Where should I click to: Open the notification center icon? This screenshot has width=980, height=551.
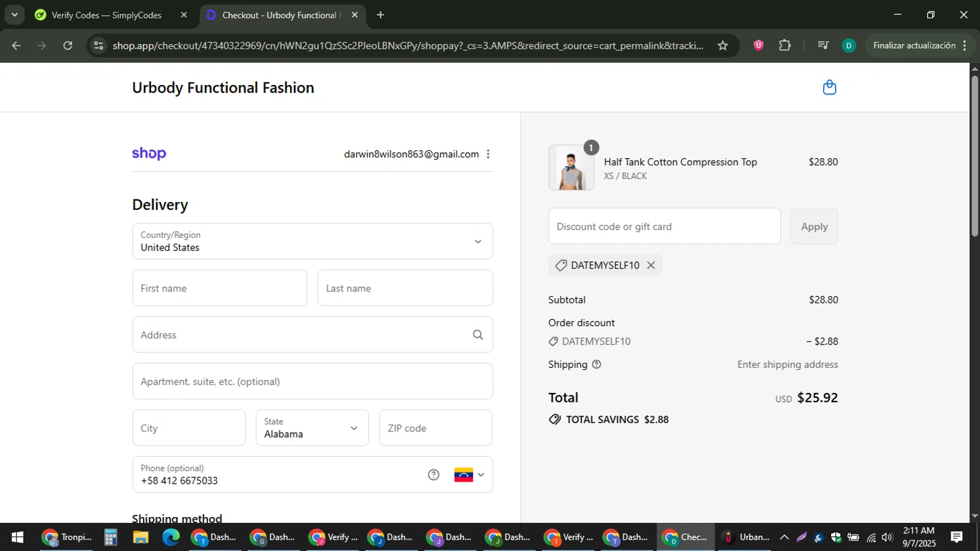pyautogui.click(x=956, y=537)
